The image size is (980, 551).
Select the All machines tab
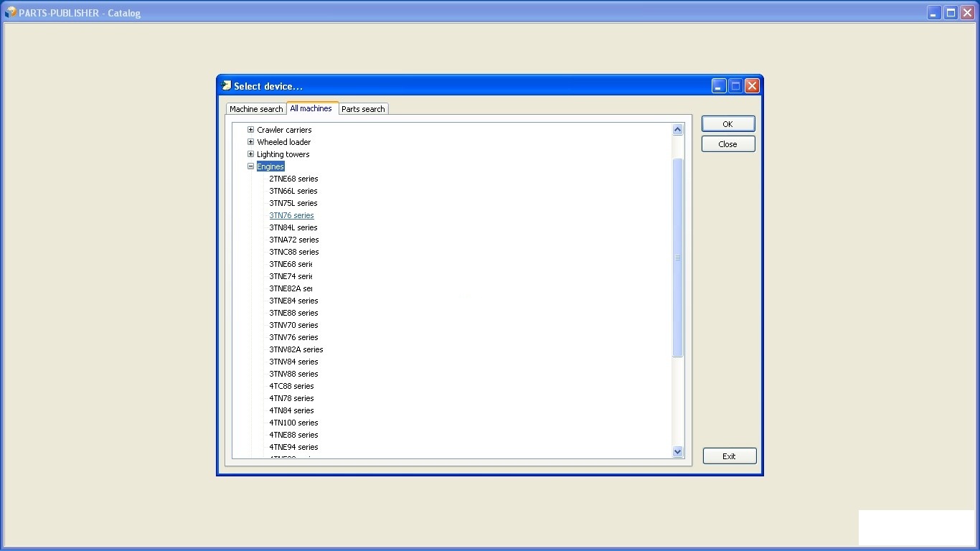coord(311,108)
